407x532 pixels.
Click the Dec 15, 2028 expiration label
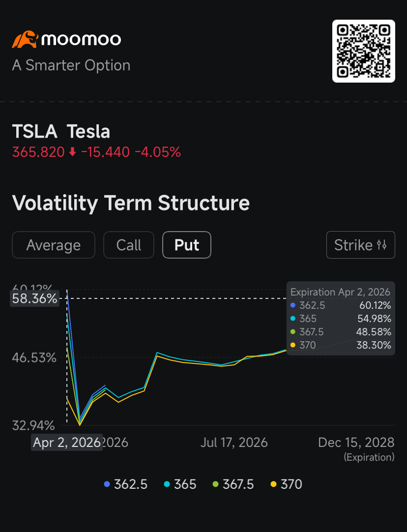[356, 443]
